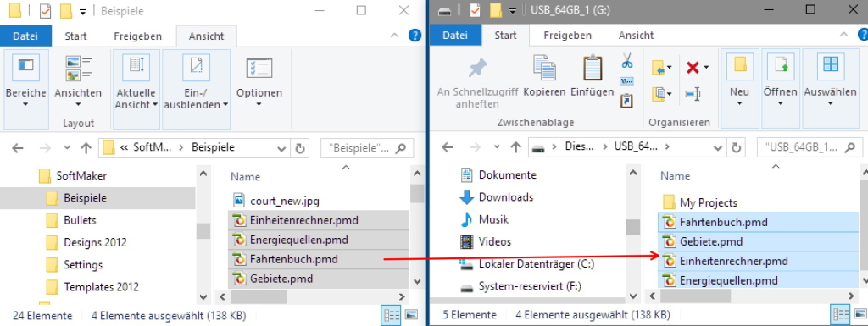
Task: Go back in Beispiele window
Action: pos(18,148)
